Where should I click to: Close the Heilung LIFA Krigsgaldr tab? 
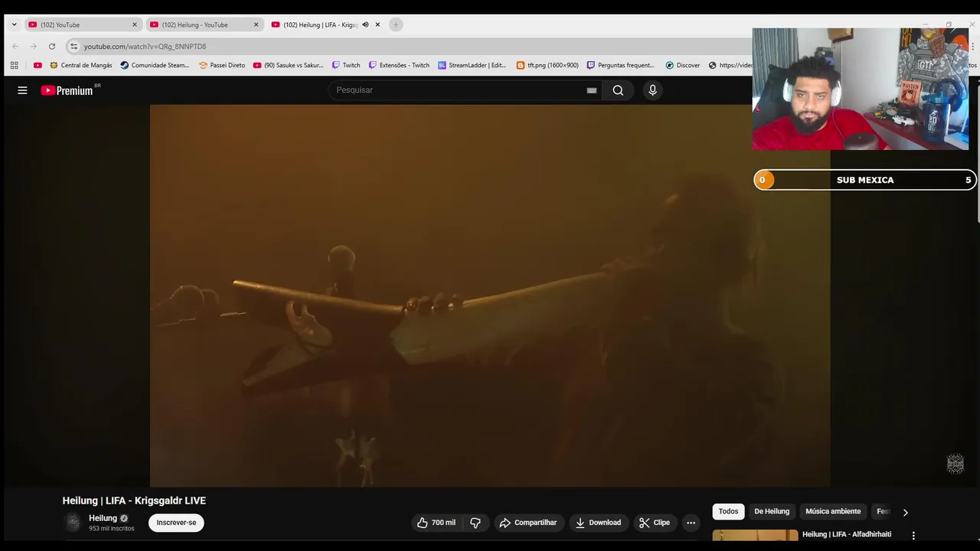[x=377, y=24]
